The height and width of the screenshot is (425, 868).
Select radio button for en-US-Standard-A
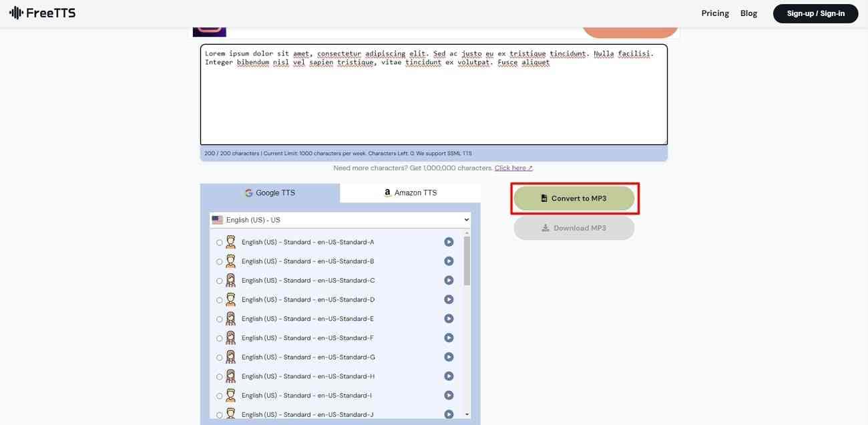(219, 243)
